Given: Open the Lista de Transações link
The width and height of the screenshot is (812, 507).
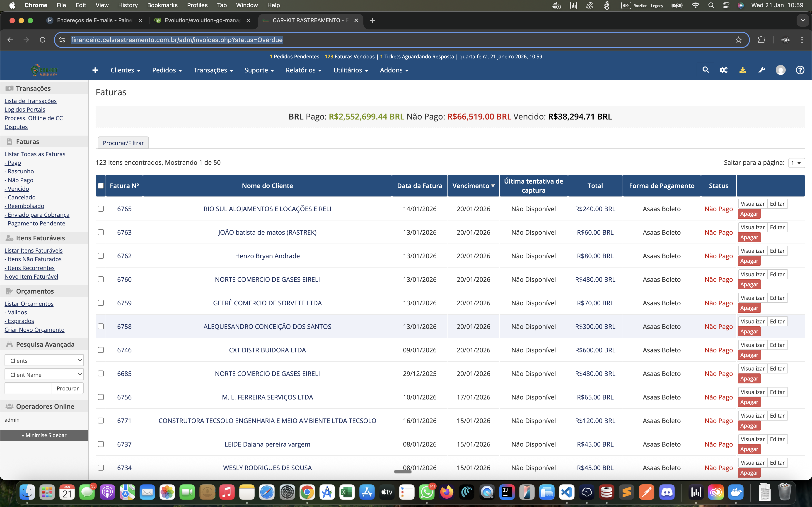Looking at the screenshot, I should pos(31,101).
